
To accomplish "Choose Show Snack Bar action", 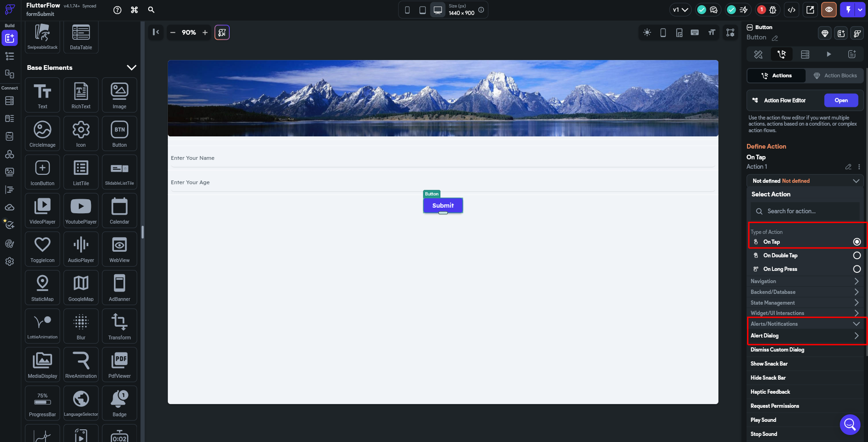I will [x=769, y=364].
